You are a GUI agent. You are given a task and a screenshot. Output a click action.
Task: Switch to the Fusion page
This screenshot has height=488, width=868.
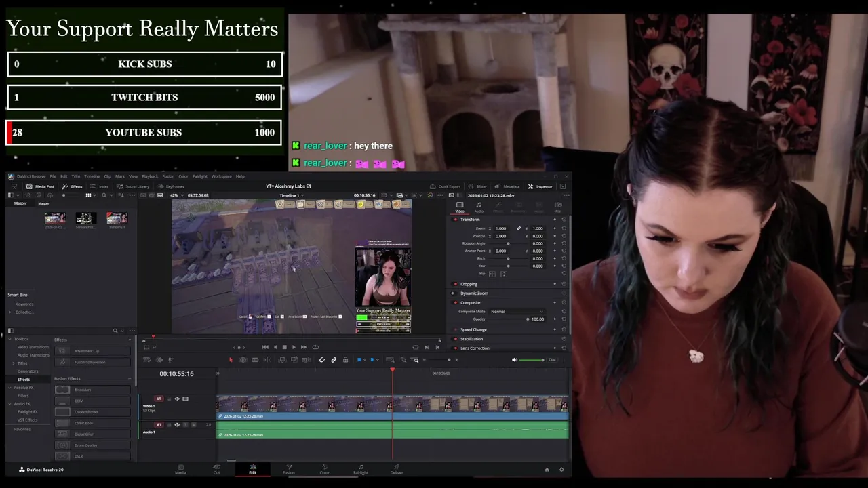tap(288, 469)
